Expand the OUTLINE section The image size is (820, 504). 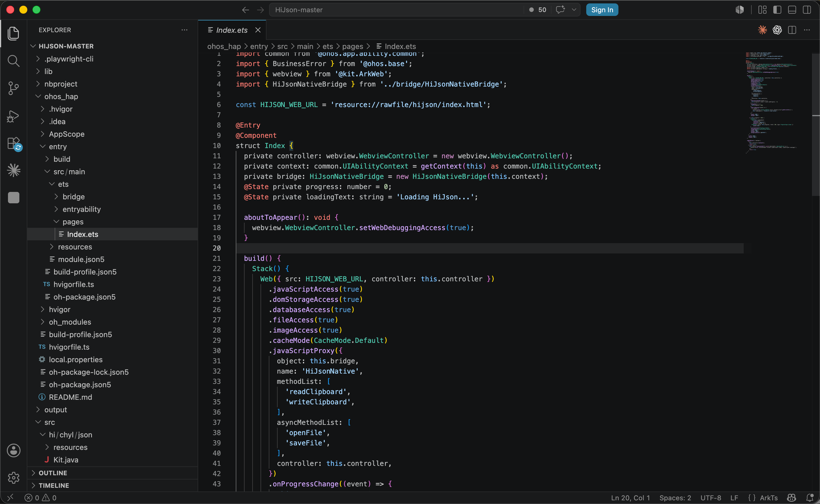click(x=113, y=473)
